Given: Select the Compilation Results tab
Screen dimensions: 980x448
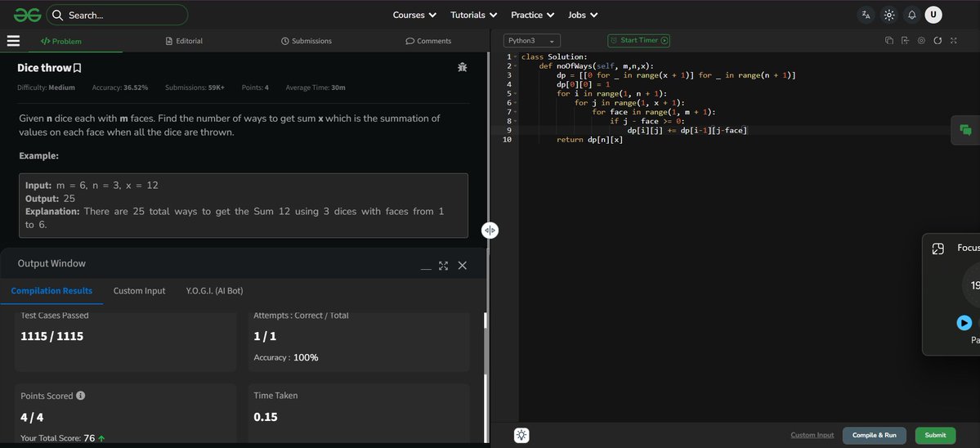Looking at the screenshot, I should (x=51, y=291).
